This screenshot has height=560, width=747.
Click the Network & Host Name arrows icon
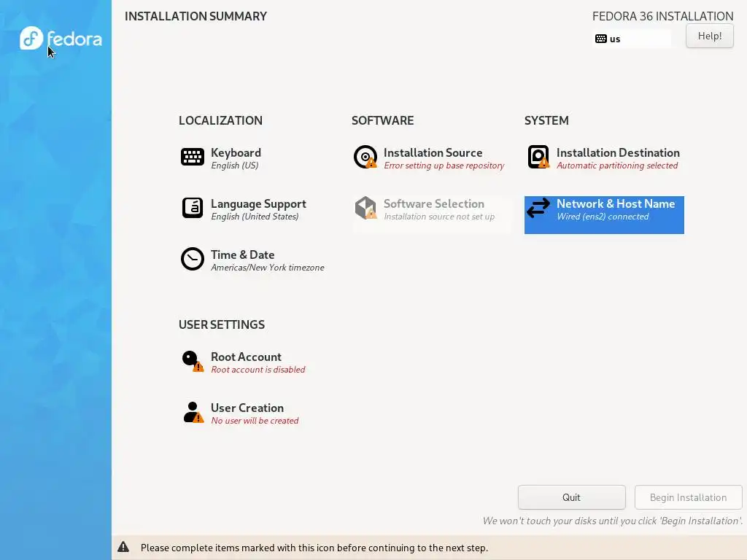pos(538,208)
